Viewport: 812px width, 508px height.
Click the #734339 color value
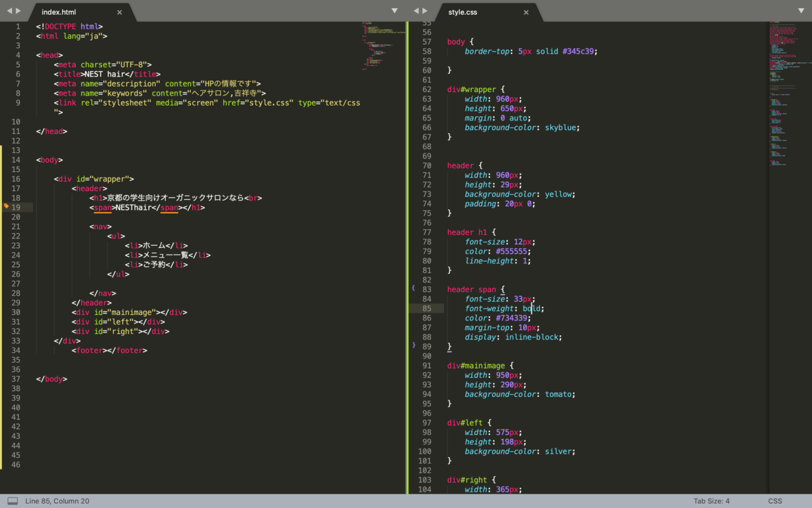point(511,318)
